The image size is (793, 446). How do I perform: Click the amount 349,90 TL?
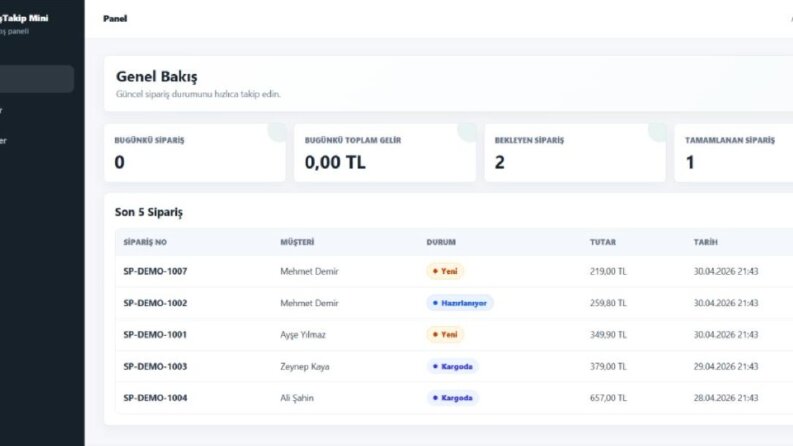(x=608, y=335)
